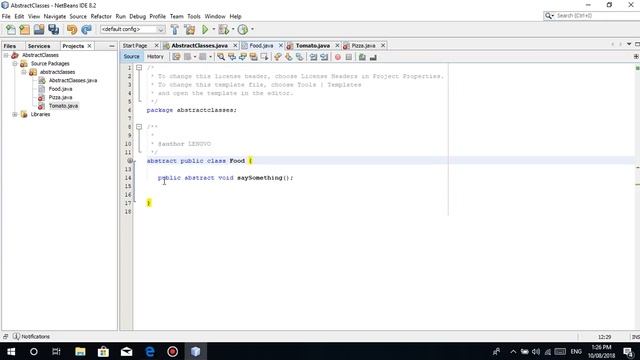Open the Refactor menu
Screen dimensions: 640x360
101,16
